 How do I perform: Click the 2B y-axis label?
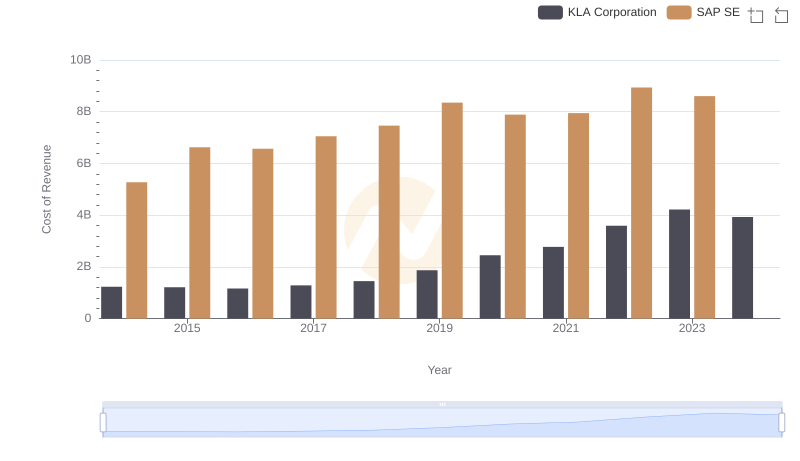(84, 266)
